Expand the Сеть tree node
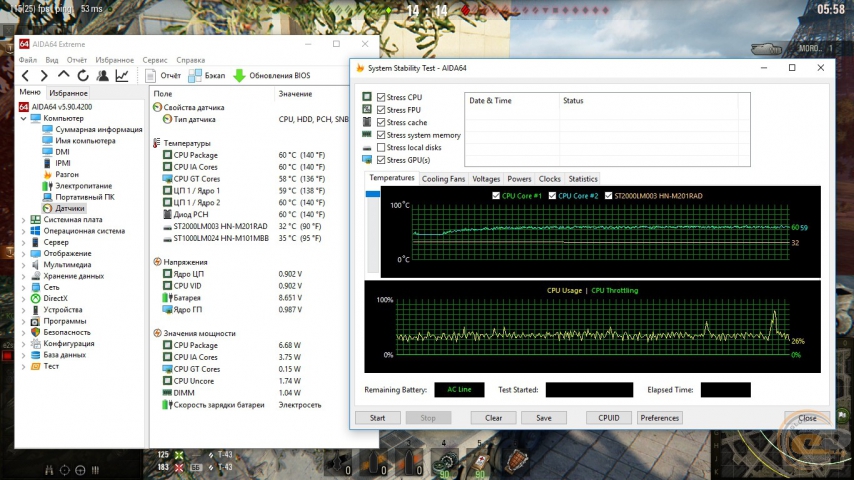Screen dimensions: 854x480 pyautogui.click(x=23, y=287)
